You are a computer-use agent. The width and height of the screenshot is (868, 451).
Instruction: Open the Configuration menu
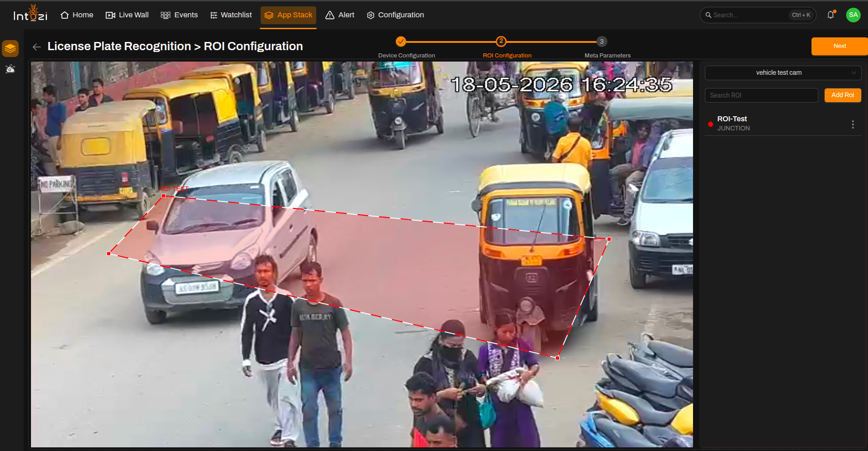(395, 15)
